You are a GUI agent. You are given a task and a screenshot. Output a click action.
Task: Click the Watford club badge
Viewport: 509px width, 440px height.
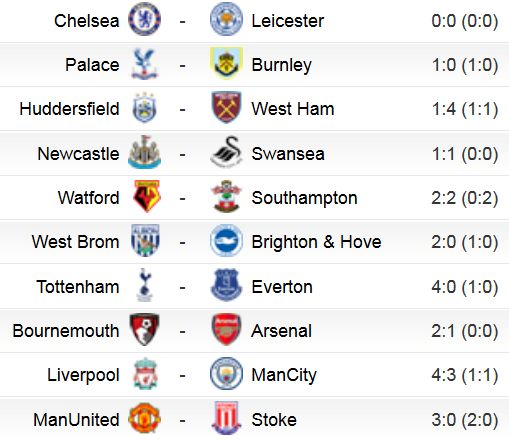[147, 196]
